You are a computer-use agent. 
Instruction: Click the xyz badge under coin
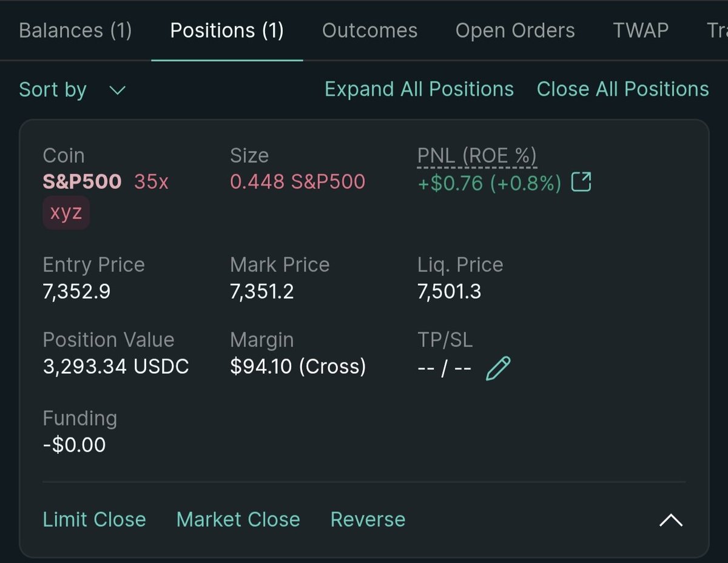66,213
